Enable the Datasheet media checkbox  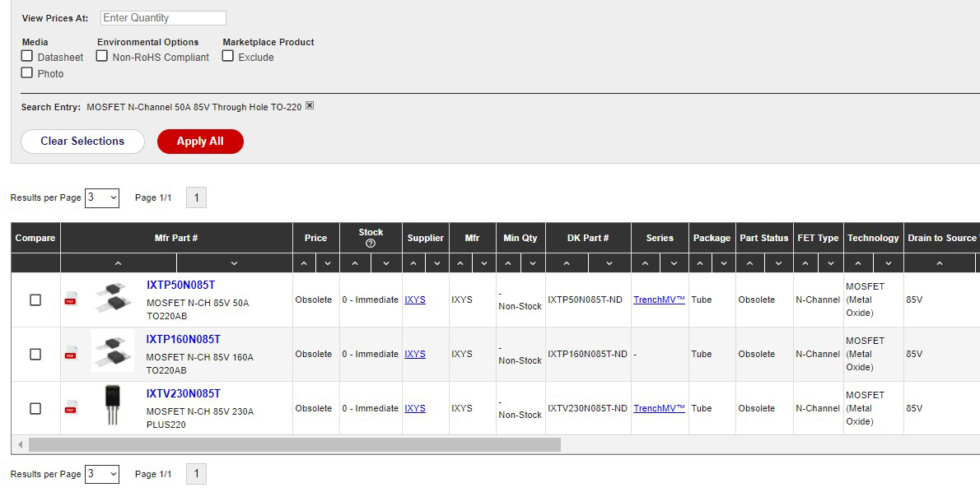pos(27,56)
